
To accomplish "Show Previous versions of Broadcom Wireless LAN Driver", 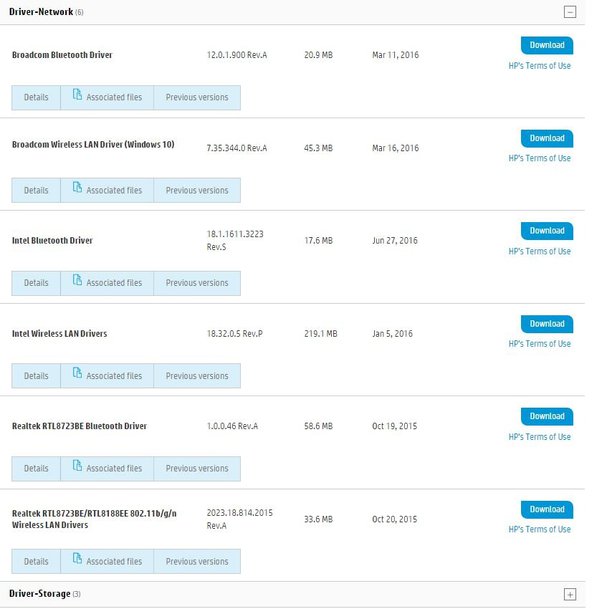I will click(197, 191).
